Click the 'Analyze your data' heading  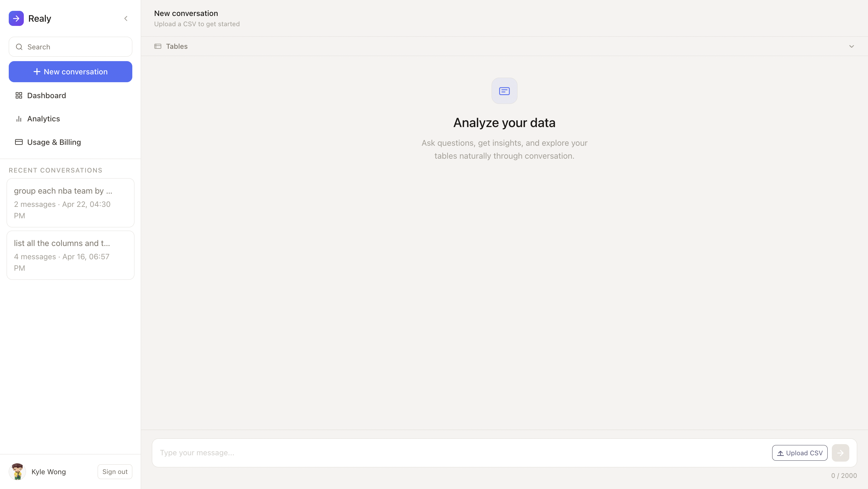[x=504, y=123]
